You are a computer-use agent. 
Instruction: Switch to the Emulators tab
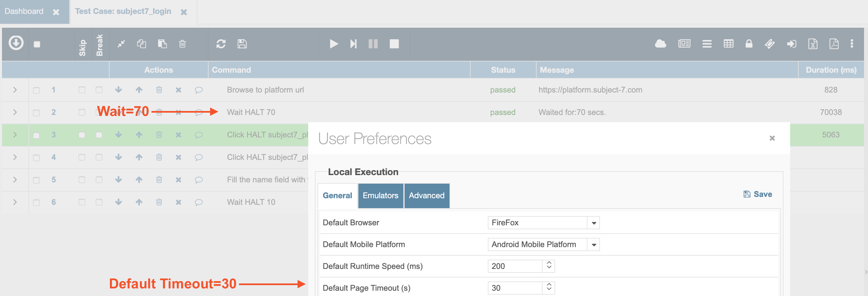(380, 196)
